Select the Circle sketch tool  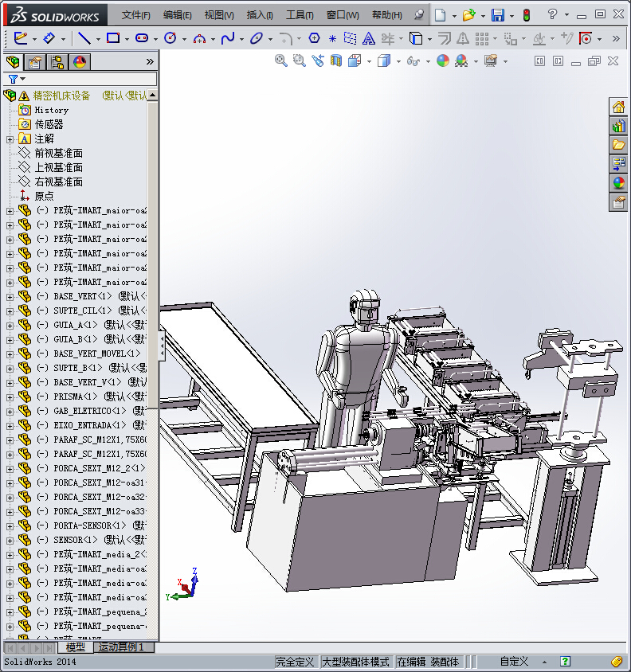pyautogui.click(x=170, y=37)
